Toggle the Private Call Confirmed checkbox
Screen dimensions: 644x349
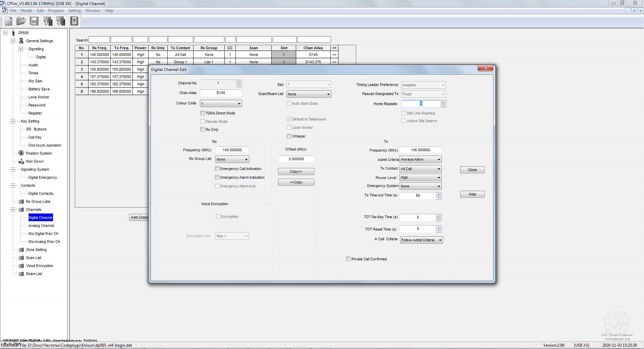point(348,259)
